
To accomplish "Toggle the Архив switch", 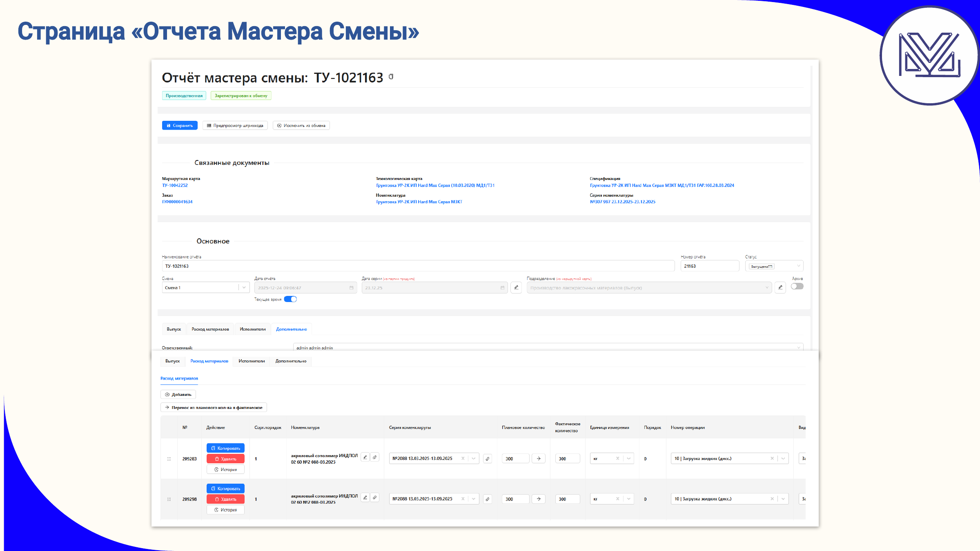I will pyautogui.click(x=797, y=287).
